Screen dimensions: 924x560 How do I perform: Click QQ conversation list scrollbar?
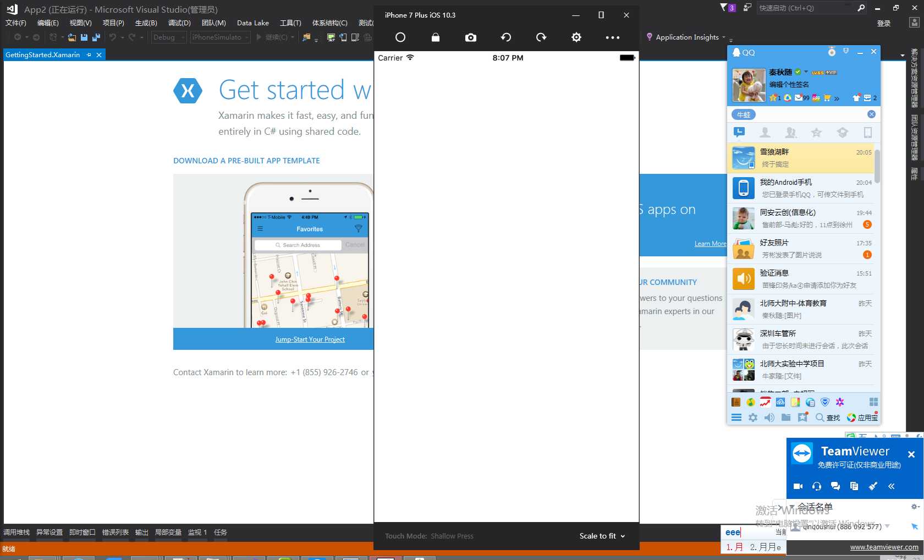[x=877, y=166]
